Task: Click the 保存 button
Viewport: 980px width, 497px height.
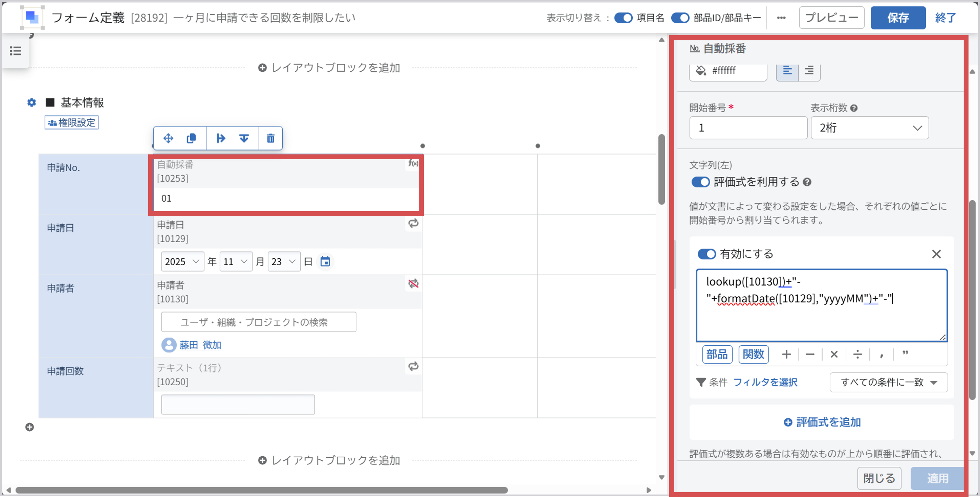Action: (x=898, y=17)
